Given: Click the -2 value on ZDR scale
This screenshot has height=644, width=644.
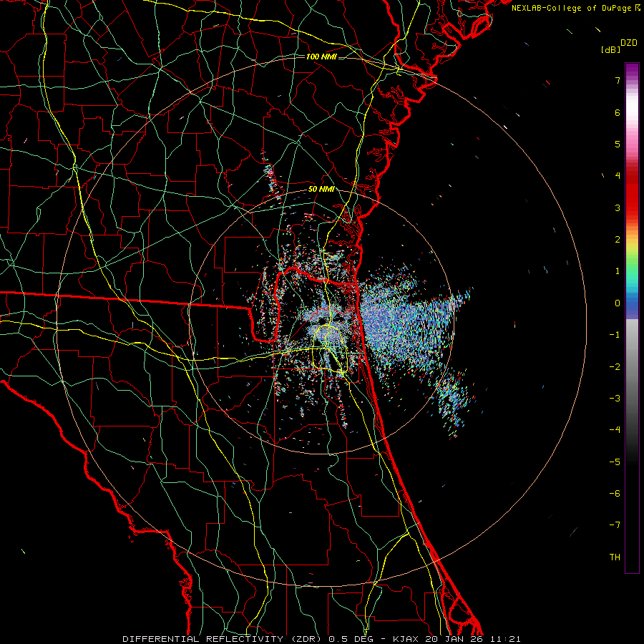Looking at the screenshot, I should coord(615,367).
